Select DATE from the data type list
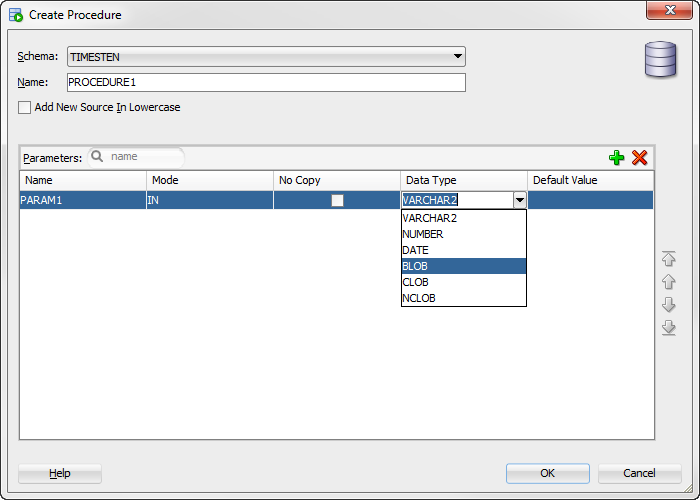Screen dimensions: 700x500 464,250
